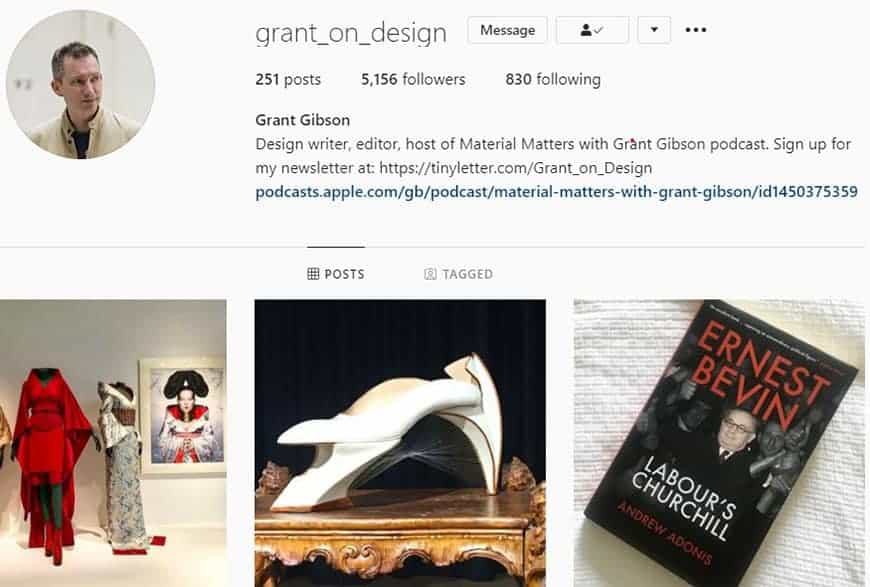The height and width of the screenshot is (587, 870).
Task: Open the 5,156 followers list
Action: click(413, 79)
